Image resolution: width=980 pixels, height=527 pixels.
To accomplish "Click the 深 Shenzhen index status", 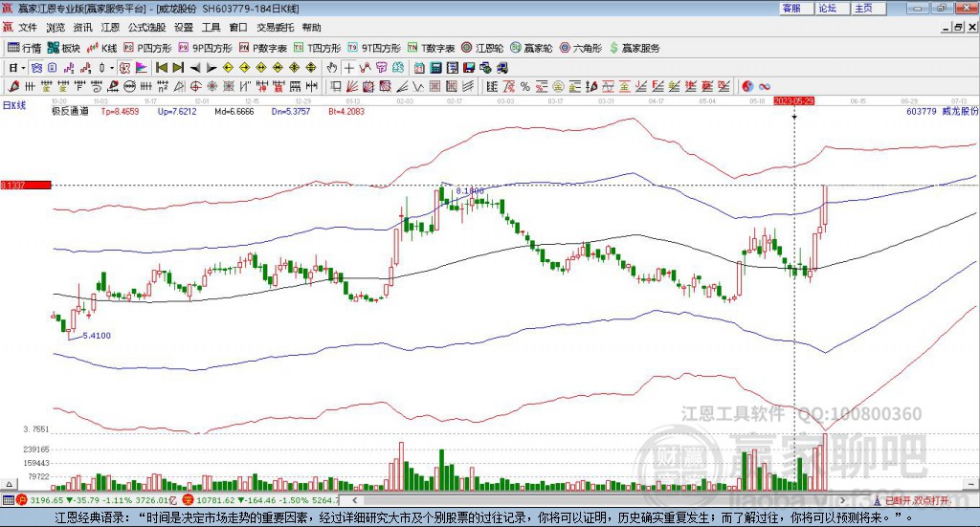I will click(x=261, y=500).
